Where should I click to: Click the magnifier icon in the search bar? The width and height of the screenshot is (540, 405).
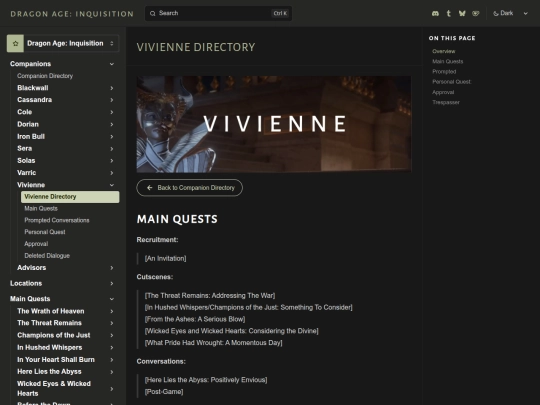(x=153, y=13)
